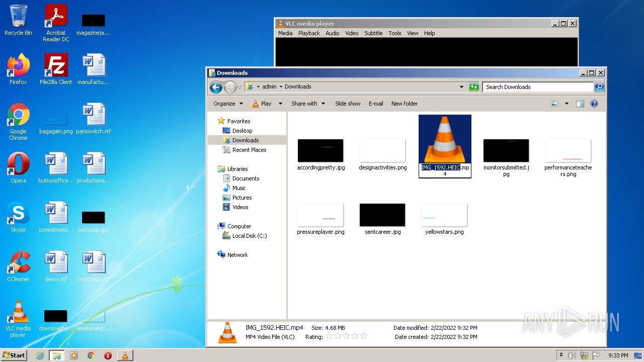Open the Recycle Bin desktop icon

point(18,20)
